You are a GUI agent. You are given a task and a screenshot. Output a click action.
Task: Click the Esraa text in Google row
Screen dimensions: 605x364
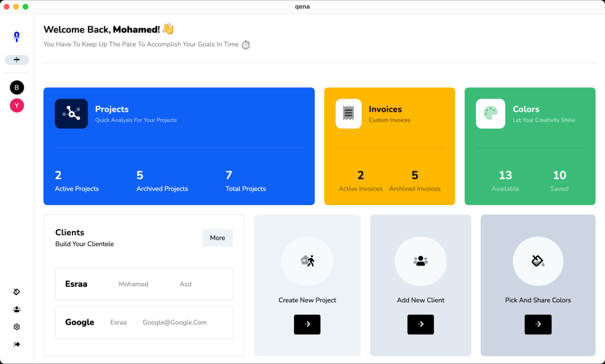coord(118,322)
